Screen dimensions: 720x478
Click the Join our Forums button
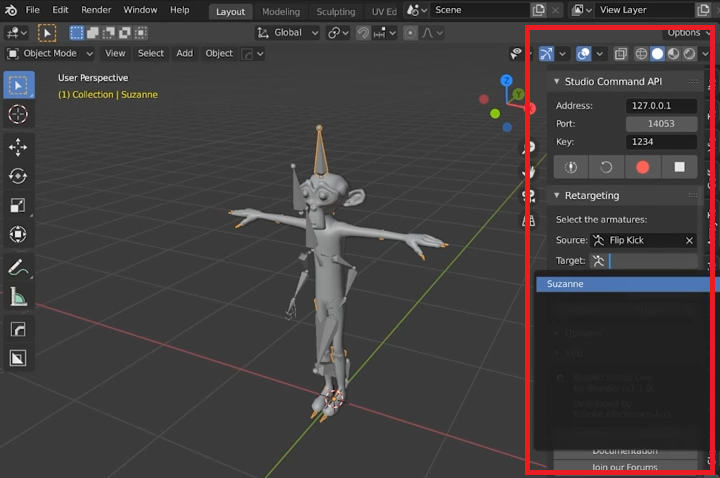point(625,467)
